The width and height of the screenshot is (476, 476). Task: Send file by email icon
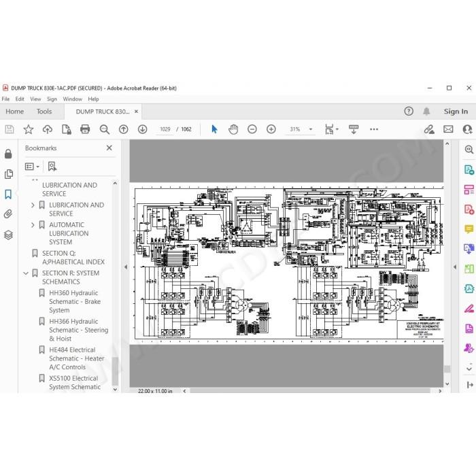point(448,129)
